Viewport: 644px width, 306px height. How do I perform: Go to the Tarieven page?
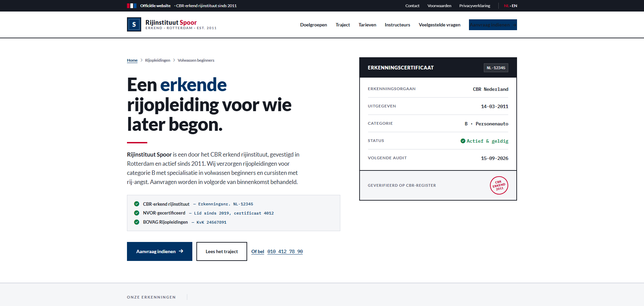367,25
